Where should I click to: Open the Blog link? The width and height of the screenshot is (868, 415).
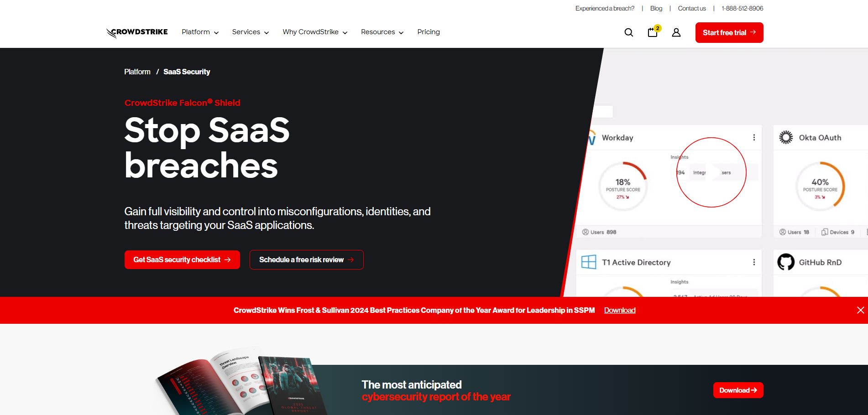click(x=656, y=8)
